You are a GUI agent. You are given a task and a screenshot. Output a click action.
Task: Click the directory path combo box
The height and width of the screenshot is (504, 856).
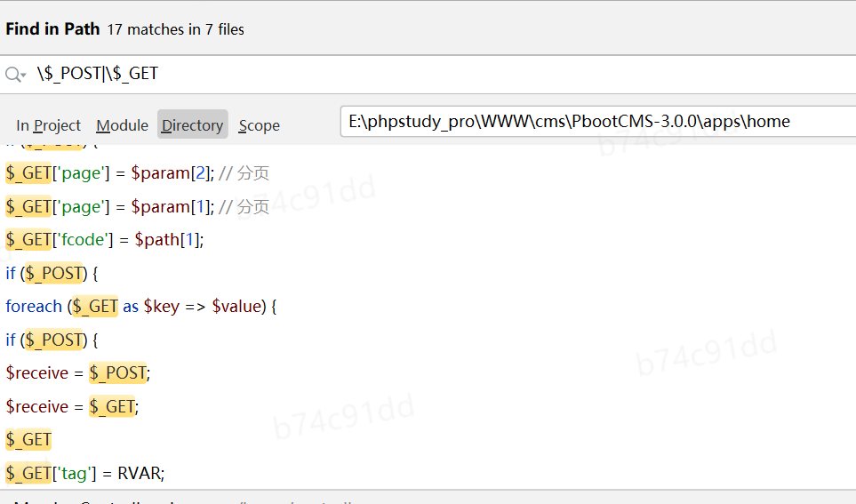click(x=596, y=121)
